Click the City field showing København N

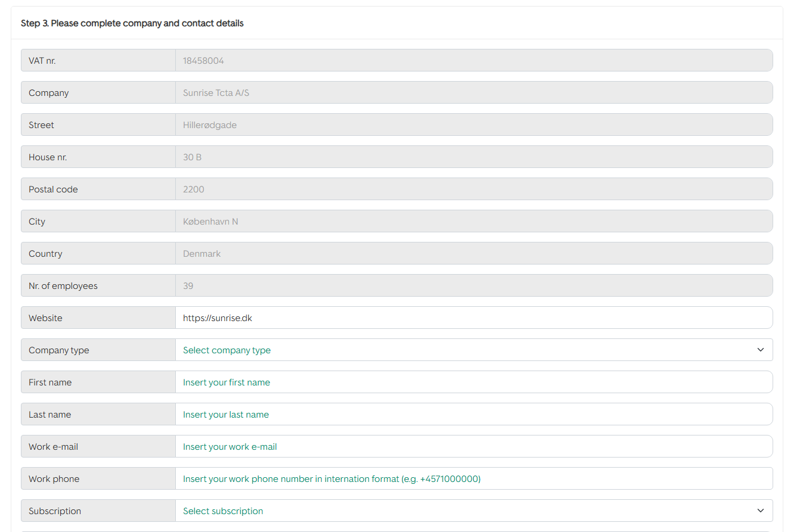click(x=473, y=221)
